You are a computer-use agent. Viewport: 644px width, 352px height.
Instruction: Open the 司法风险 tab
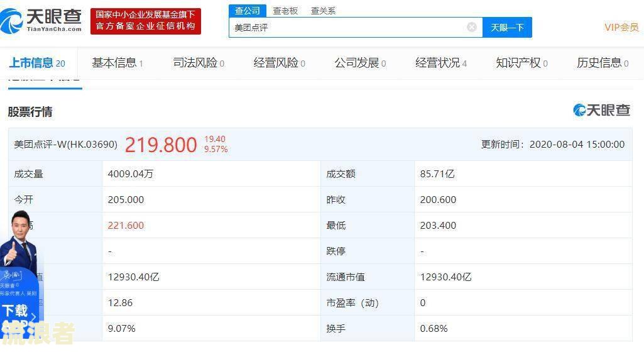[x=199, y=63]
